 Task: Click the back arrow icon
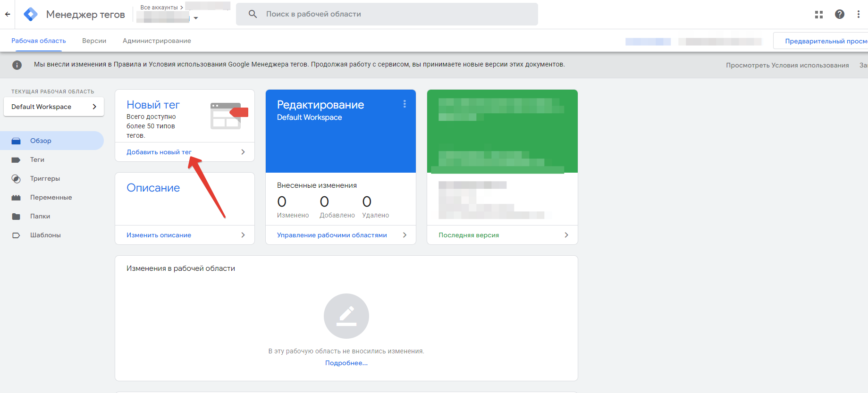(x=8, y=14)
